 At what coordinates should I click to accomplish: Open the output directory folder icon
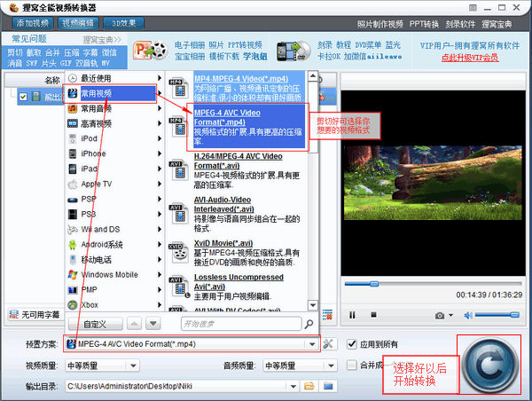click(x=328, y=386)
